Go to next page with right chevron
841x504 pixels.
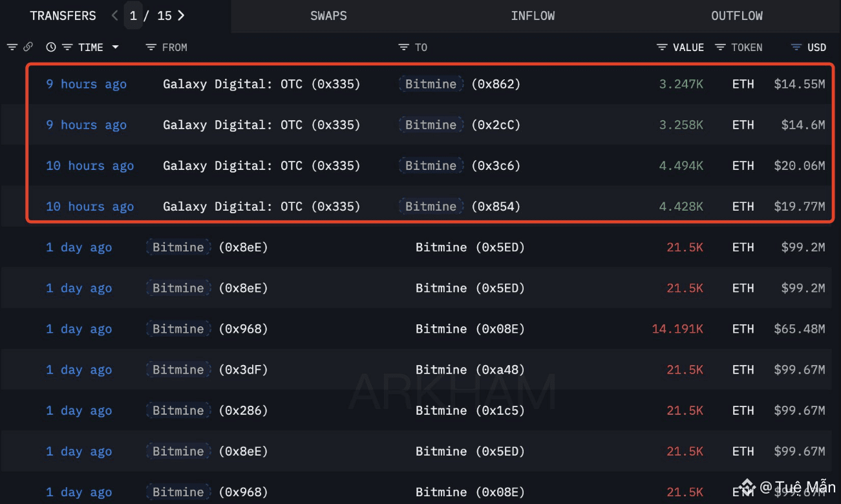click(181, 16)
